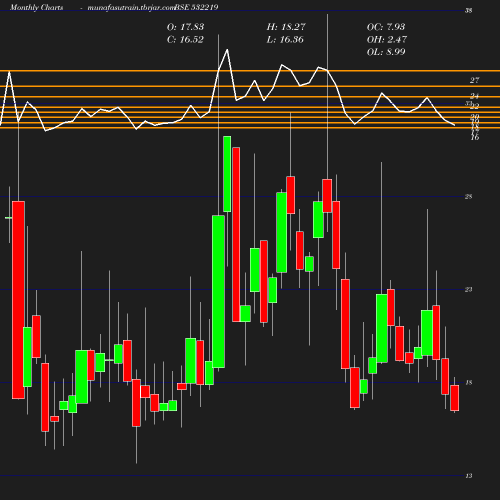This screenshot has height=500, width=500.
Task: Click the 'O: 17.83' open value
Action: [x=185, y=27]
